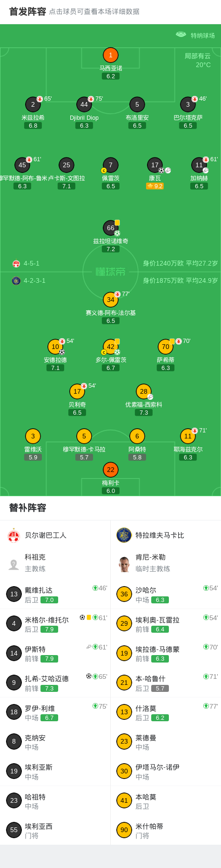The width and height of the screenshot is (221, 868).
Task: Open yellow player 34 赛义德-阿布-法尔基
Action: coord(111,300)
